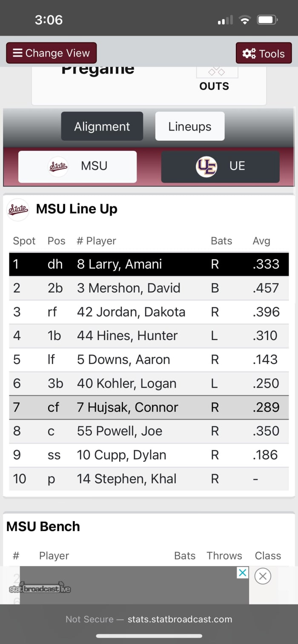Click the MSU State script logo
Viewport: 298px width, 644px height.
58,166
